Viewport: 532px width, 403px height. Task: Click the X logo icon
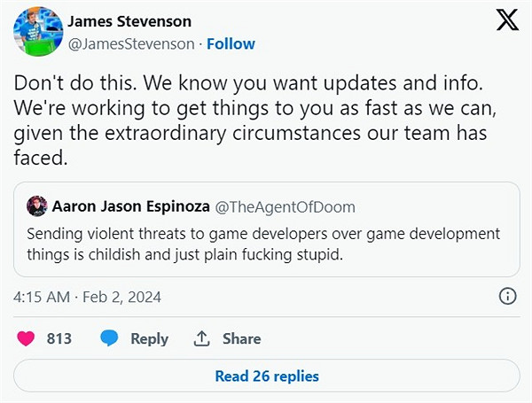(x=506, y=20)
